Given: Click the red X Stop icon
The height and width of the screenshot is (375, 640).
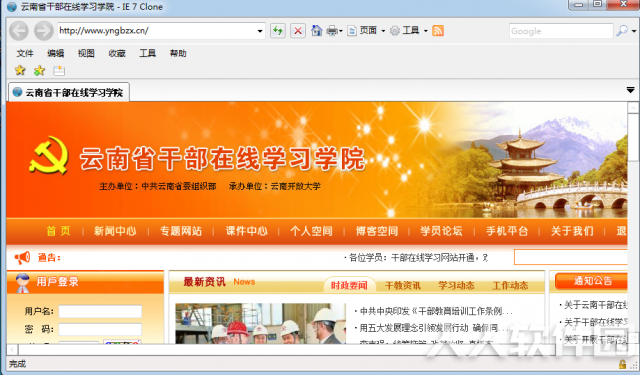Looking at the screenshot, I should (x=298, y=31).
